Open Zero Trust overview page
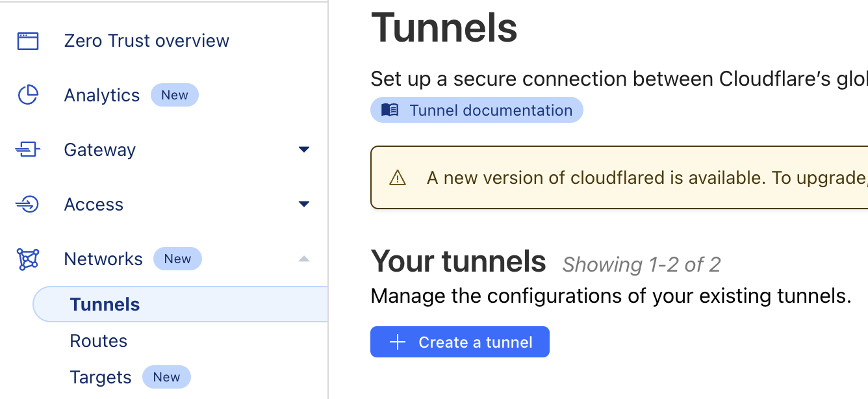This screenshot has width=868, height=399. coord(147,41)
